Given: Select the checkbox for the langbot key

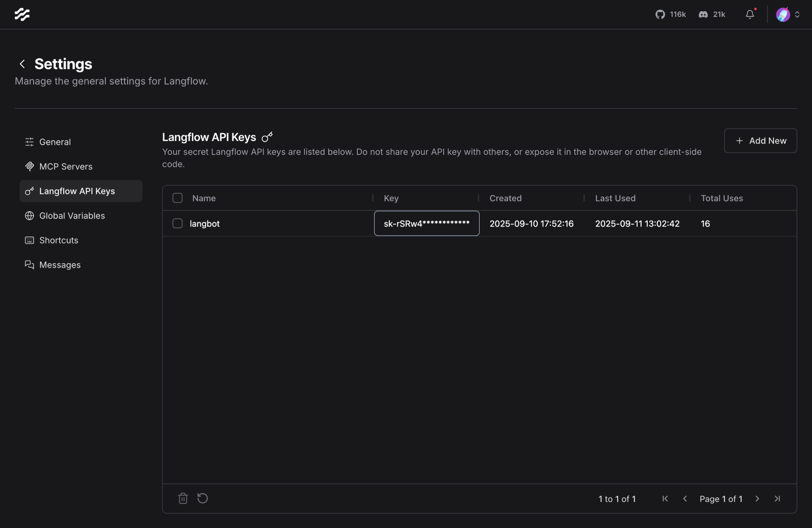Looking at the screenshot, I should [x=177, y=223].
